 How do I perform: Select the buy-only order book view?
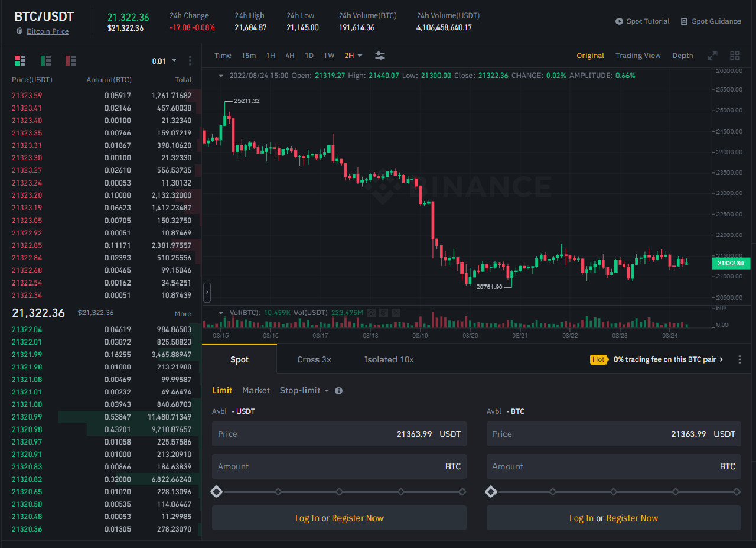(x=45, y=60)
